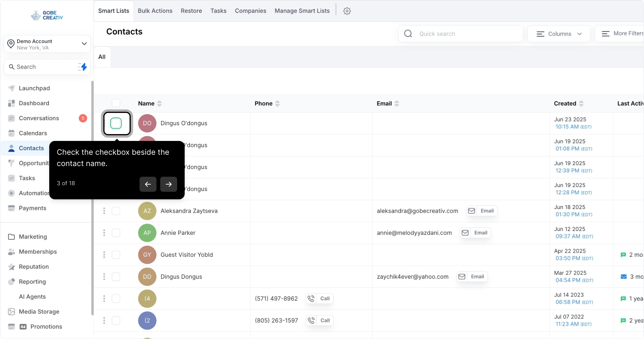Click Call button for (571) 497-8962

click(319, 299)
